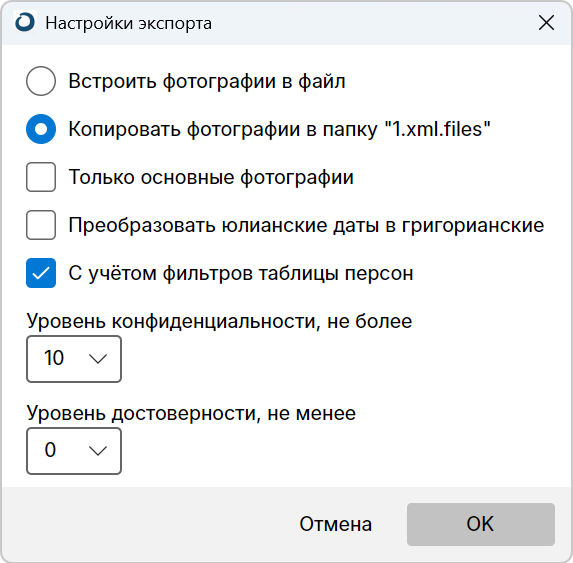The width and height of the screenshot is (573, 563).
Task: Open the confidentiality level dropdown showing 10
Action: click(x=74, y=359)
